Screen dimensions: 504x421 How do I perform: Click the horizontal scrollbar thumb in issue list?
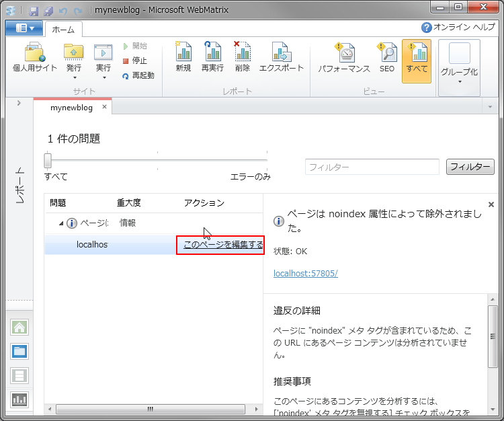(150, 410)
